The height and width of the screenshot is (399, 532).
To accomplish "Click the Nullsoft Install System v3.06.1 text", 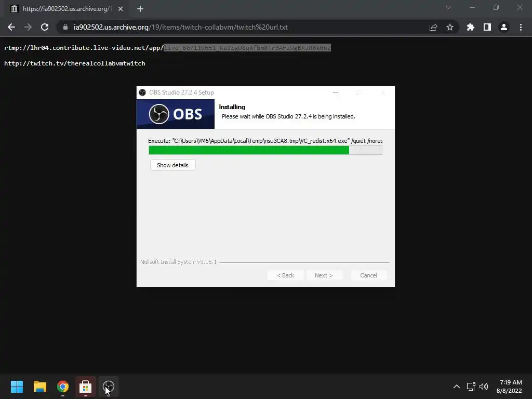I will [178, 262].
